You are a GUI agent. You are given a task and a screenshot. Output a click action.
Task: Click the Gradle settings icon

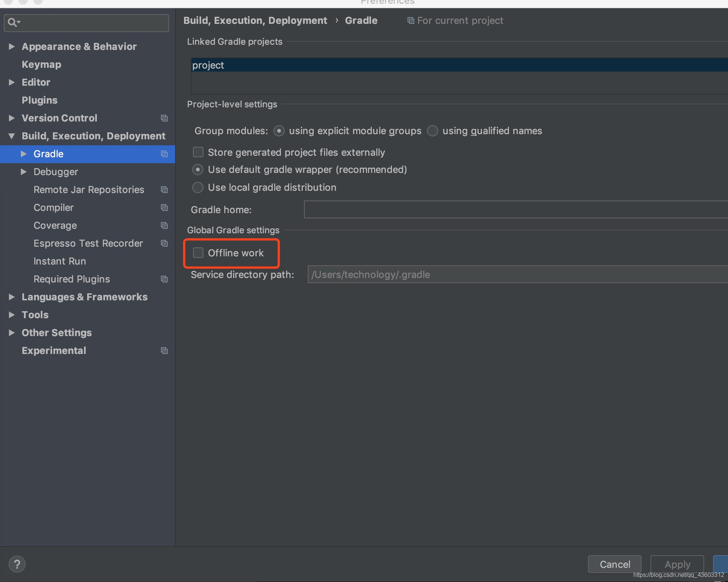point(165,154)
